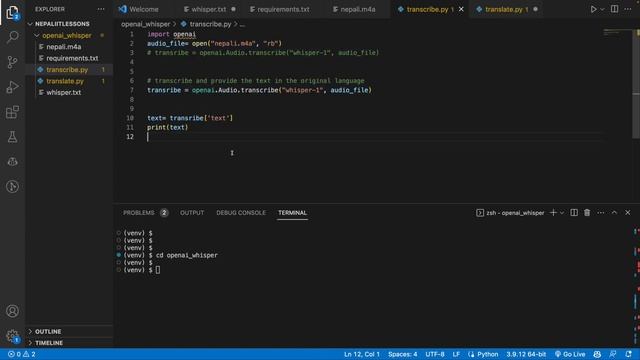Open the Search view
The height and width of the screenshot is (360, 640).
pos(12,37)
